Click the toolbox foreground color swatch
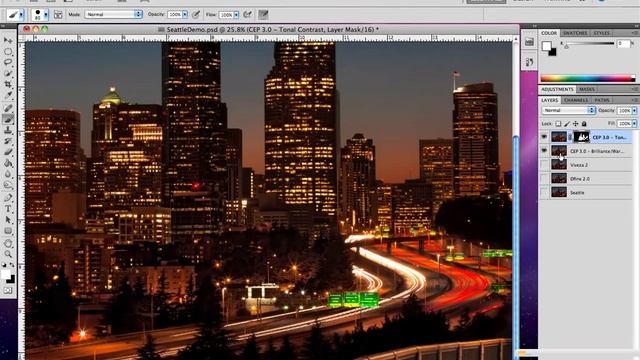 point(6,275)
